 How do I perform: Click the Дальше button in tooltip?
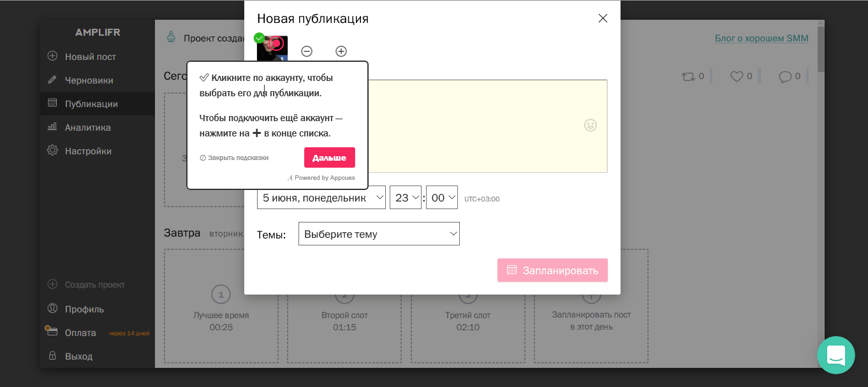click(x=330, y=157)
